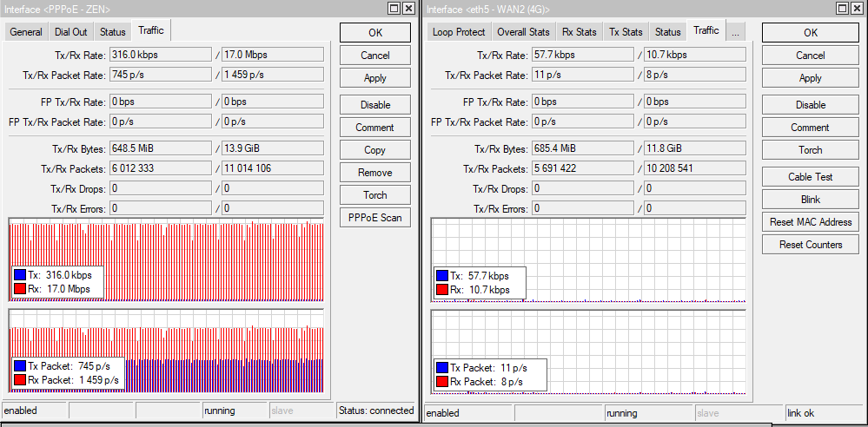Close the PPPoE - ZEN window
Screen dimensions: 868x427
pyautogui.click(x=408, y=8)
